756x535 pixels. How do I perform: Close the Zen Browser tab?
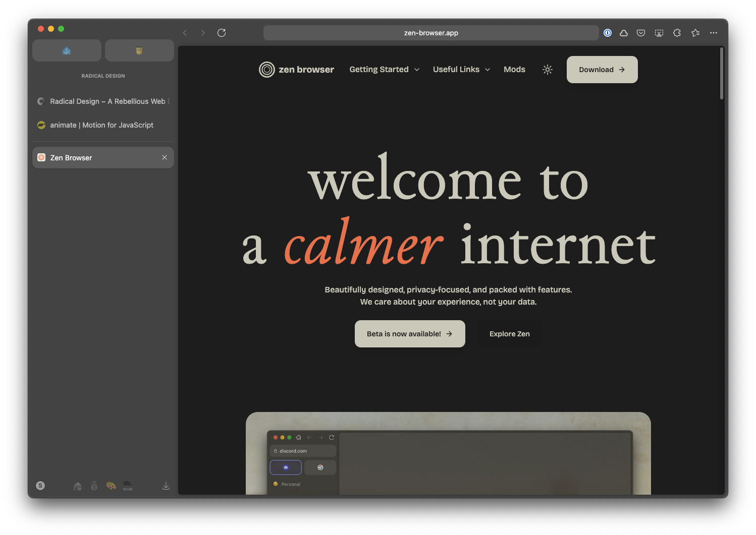(165, 158)
